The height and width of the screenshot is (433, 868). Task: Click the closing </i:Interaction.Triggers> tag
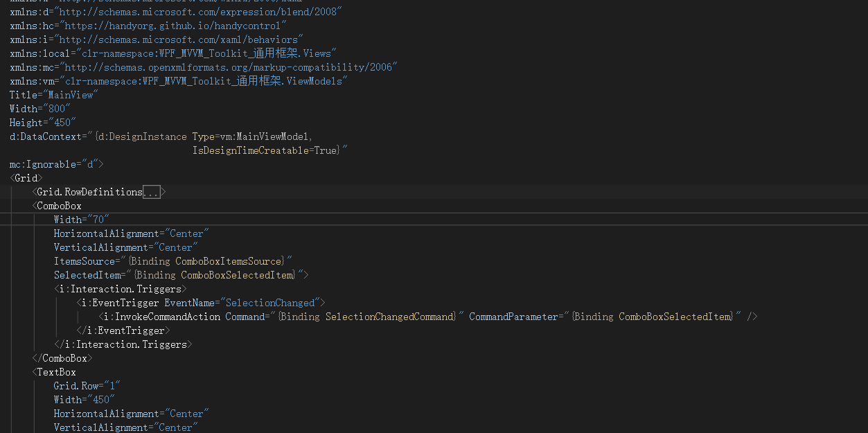pyautogui.click(x=123, y=344)
